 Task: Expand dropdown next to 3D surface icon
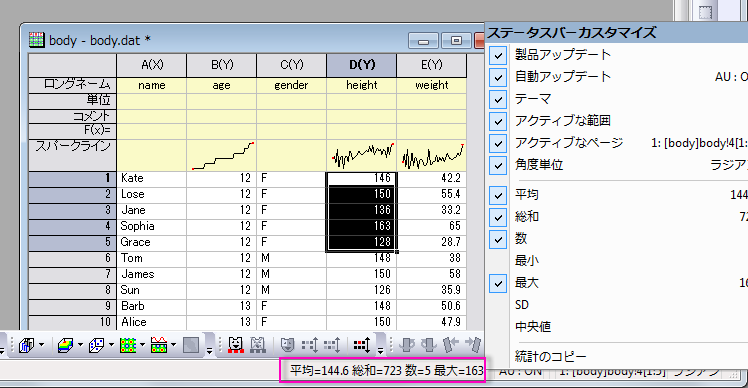pos(80,345)
